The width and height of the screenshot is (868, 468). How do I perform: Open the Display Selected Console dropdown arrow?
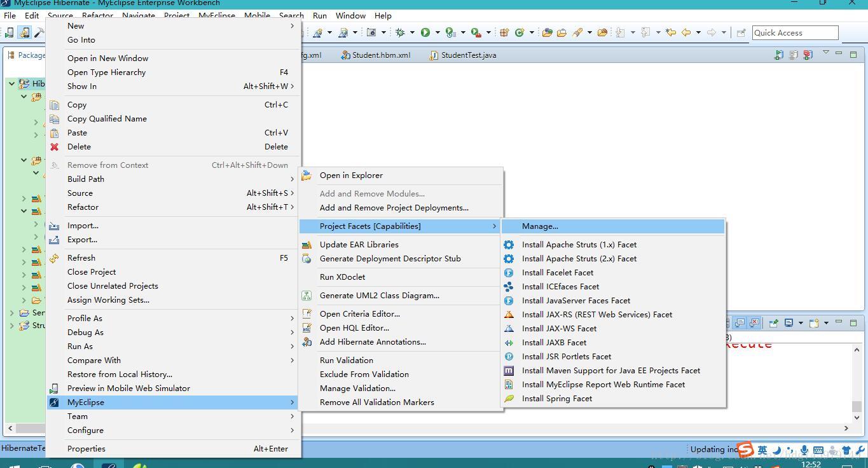click(800, 323)
